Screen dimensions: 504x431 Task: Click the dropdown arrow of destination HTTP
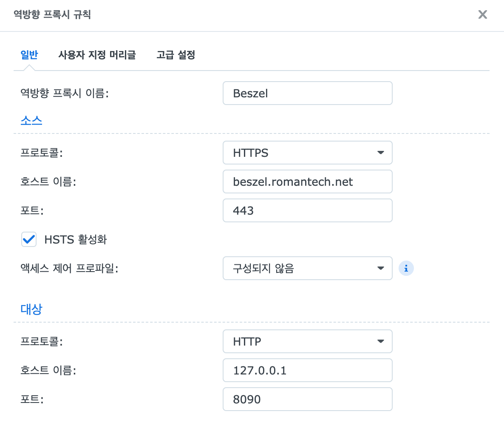[381, 341]
